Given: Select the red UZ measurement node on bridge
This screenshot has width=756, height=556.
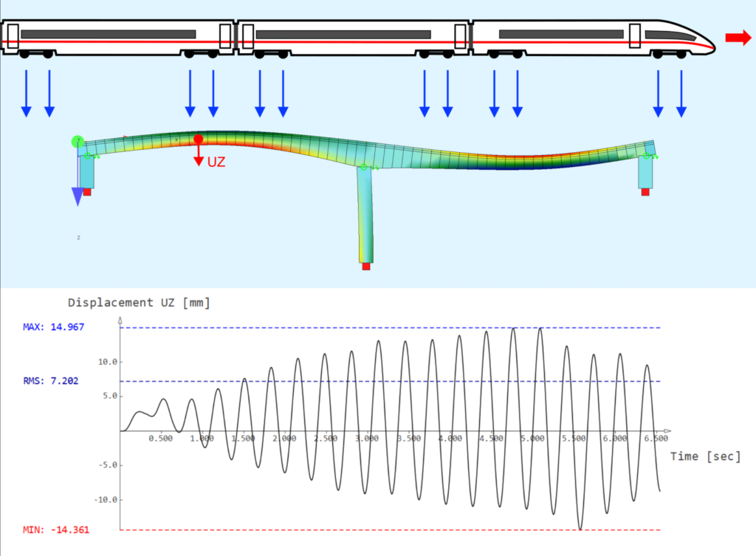Looking at the screenshot, I should [x=198, y=140].
